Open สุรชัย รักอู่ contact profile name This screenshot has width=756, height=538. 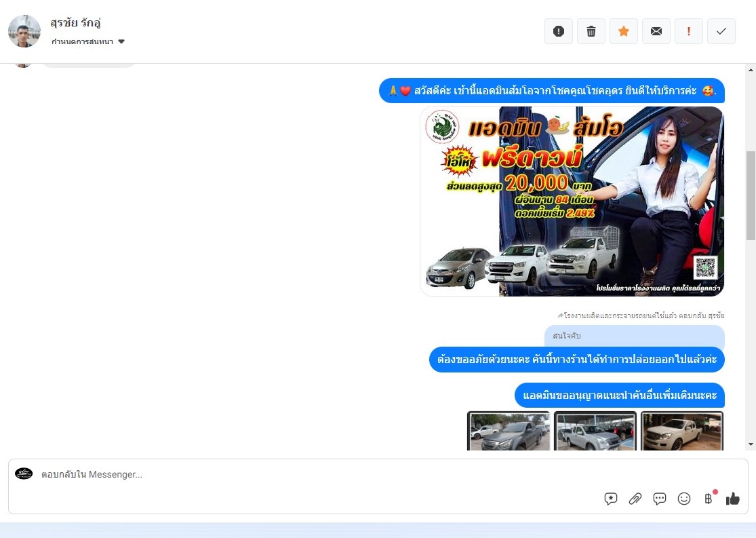pos(76,23)
